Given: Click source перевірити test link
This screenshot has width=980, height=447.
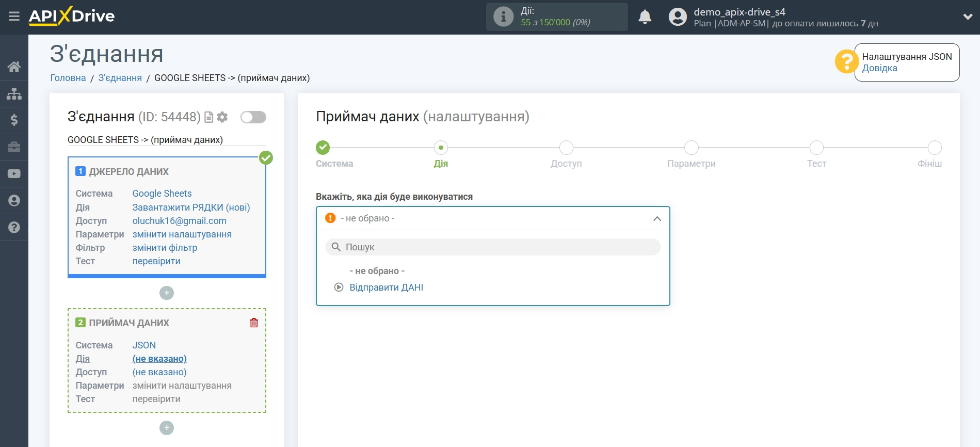Looking at the screenshot, I should 156,261.
